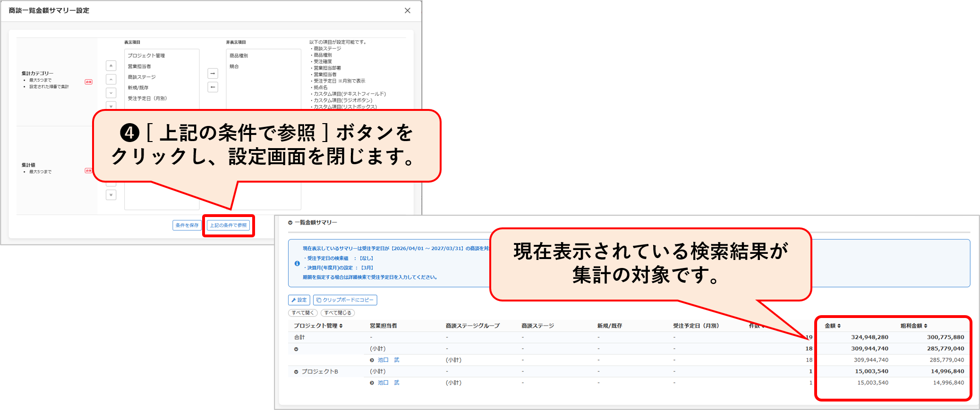980x410 pixels.
Task: Click total 金額 value 324,948,280
Action: [869, 337]
